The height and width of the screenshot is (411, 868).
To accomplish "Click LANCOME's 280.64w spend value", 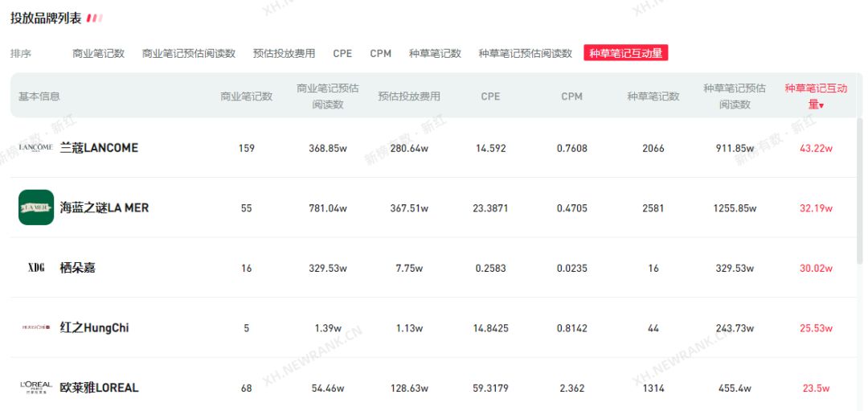I will tap(409, 149).
